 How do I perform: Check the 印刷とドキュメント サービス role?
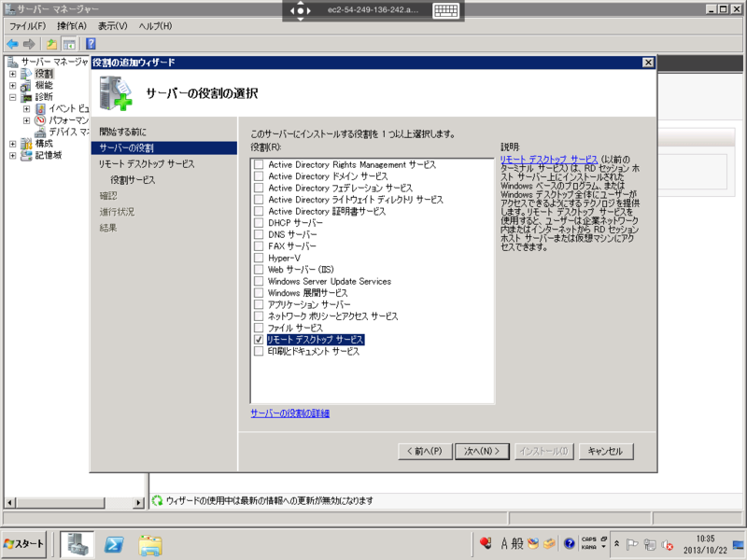259,352
